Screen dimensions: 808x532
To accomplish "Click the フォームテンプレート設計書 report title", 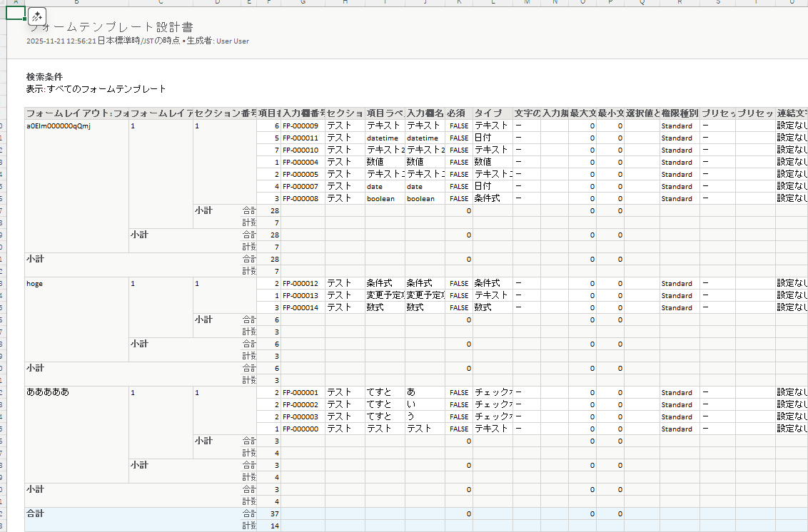I will click(x=110, y=27).
